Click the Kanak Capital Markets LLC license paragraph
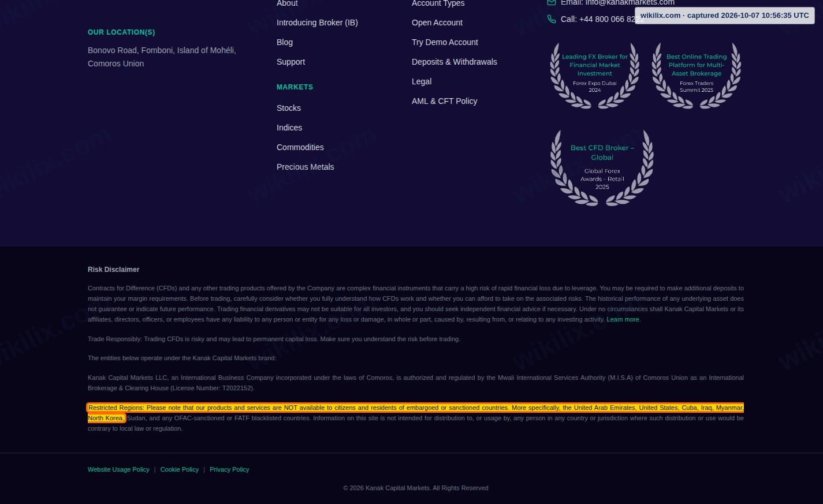Screen dimensions: 823x504 (x=416, y=383)
